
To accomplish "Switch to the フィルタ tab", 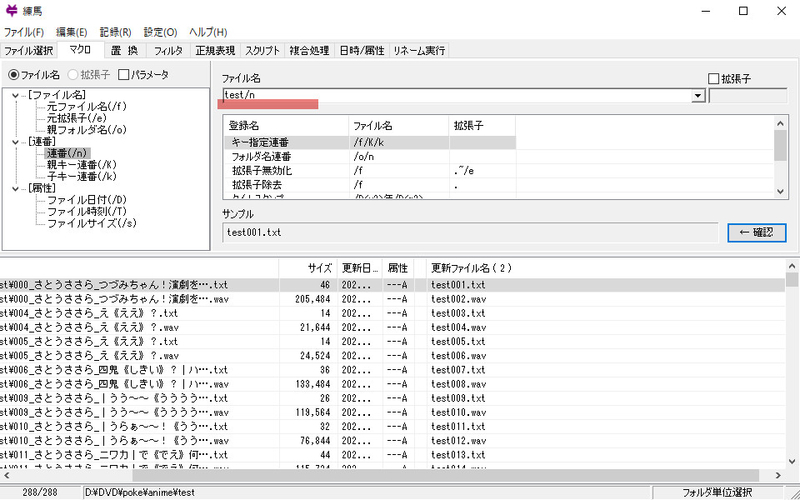I will pos(168,51).
